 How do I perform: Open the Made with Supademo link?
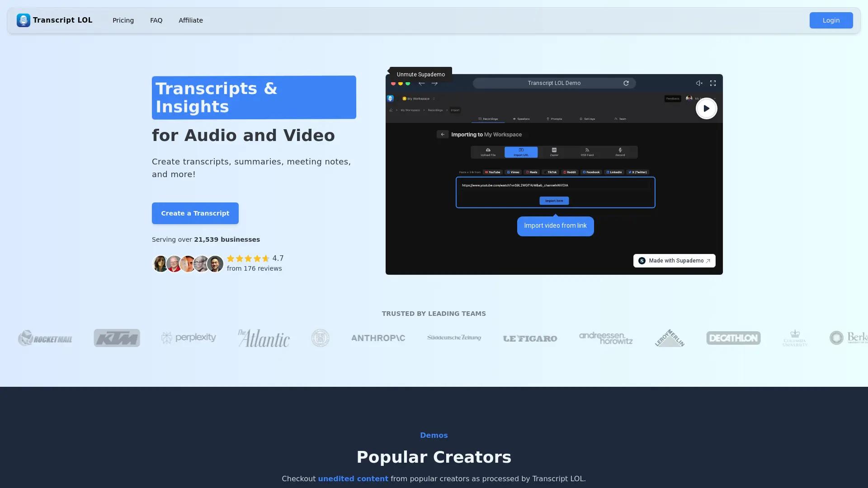coord(674,261)
